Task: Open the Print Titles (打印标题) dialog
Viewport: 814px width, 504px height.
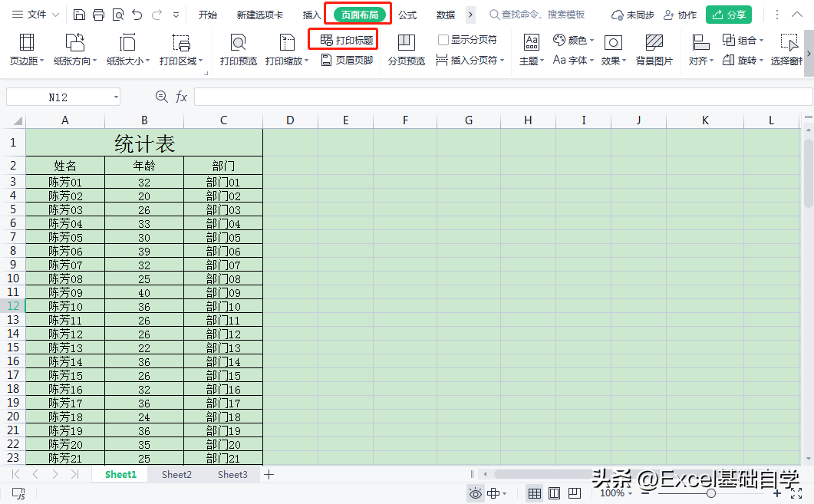Action: pos(346,40)
